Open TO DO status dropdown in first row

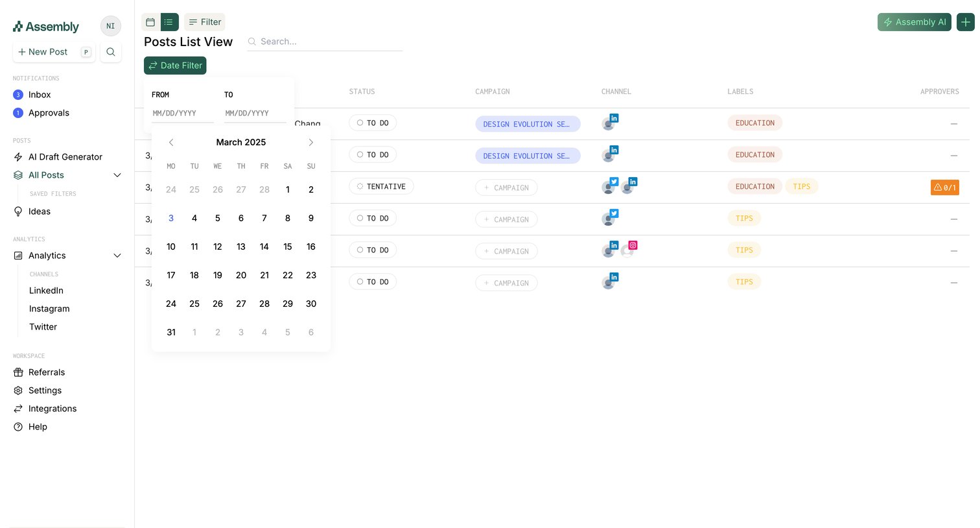tap(373, 123)
